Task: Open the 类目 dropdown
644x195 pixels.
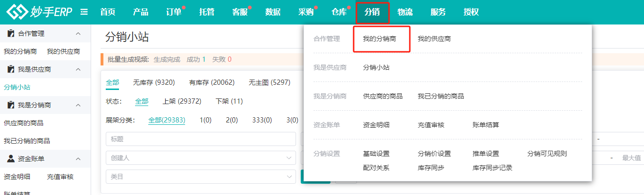Action: 201,177
